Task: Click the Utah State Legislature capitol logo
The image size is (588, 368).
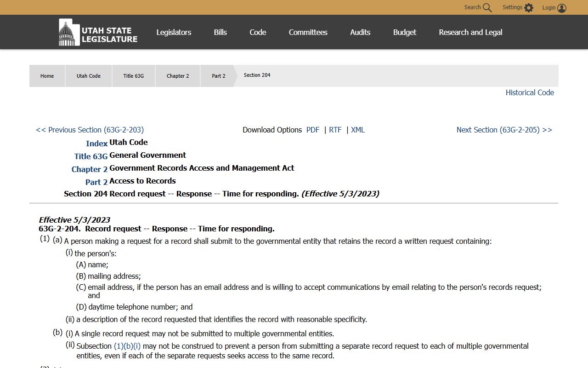Action: 98,33
